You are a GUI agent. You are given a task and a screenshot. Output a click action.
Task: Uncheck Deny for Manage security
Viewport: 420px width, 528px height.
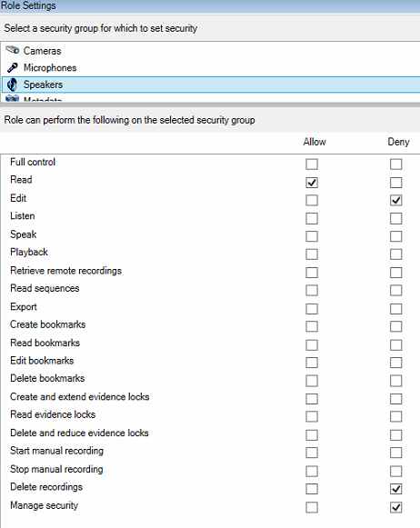[x=395, y=507]
